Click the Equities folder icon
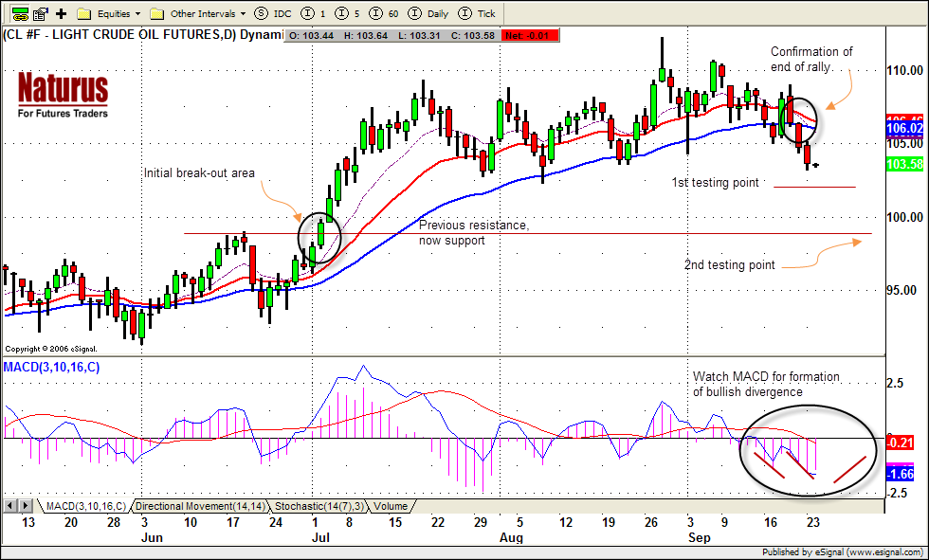Screen dimensions: 929x560 click(x=83, y=13)
